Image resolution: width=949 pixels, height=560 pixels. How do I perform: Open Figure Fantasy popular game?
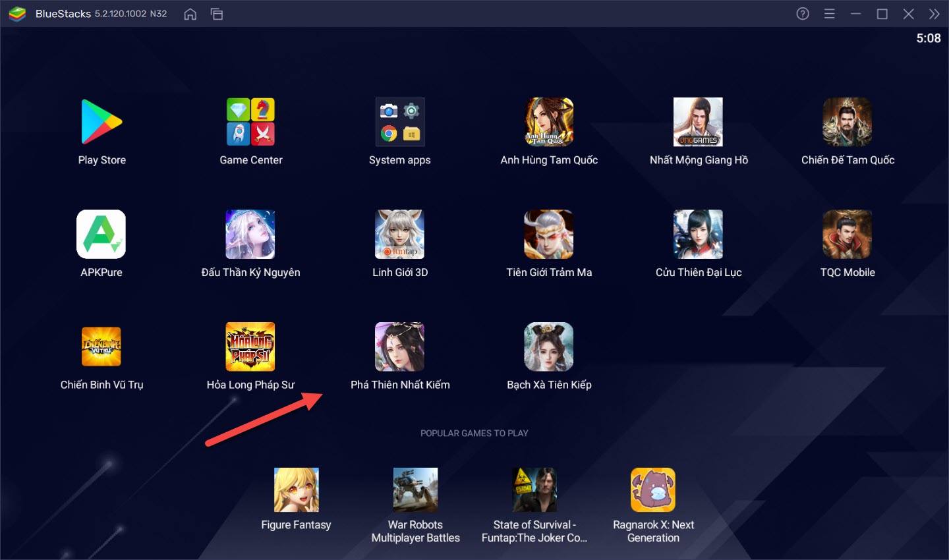coord(297,490)
